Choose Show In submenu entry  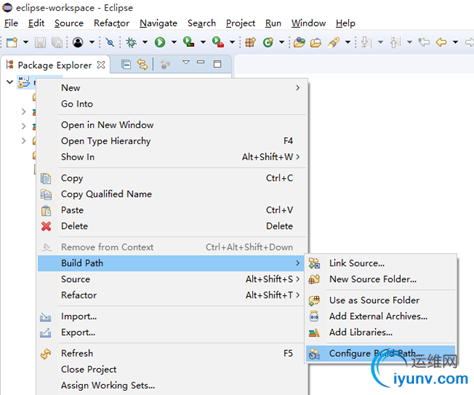172,157
